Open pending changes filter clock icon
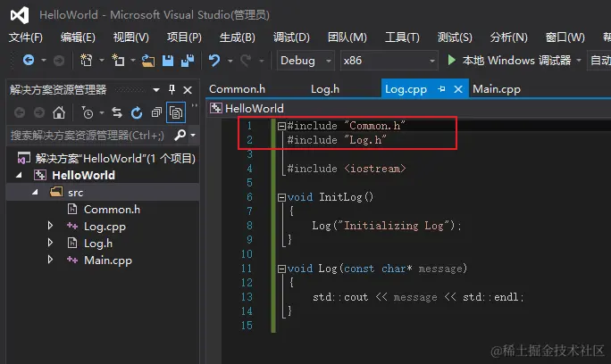 pyautogui.click(x=88, y=113)
